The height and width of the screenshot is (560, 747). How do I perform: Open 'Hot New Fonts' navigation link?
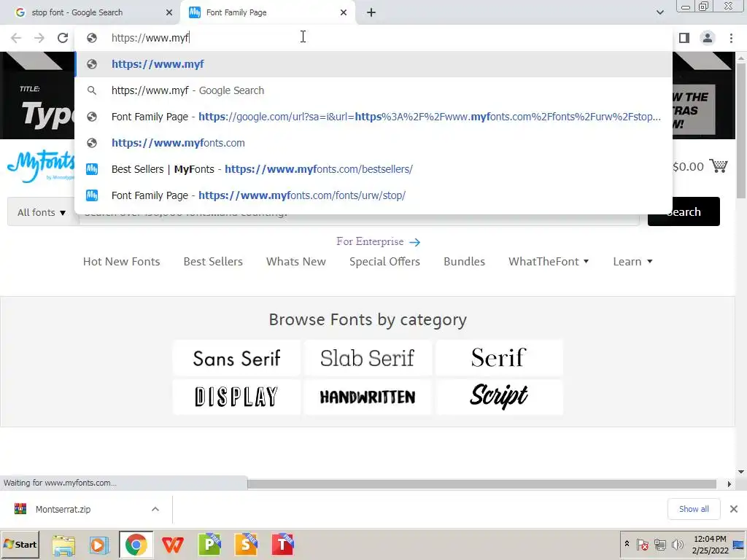122,262
